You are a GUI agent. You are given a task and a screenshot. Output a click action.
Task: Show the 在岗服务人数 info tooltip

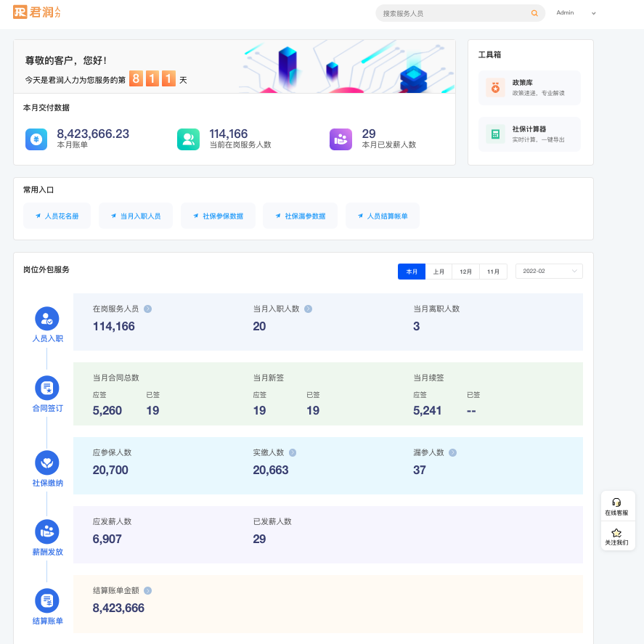click(x=147, y=309)
